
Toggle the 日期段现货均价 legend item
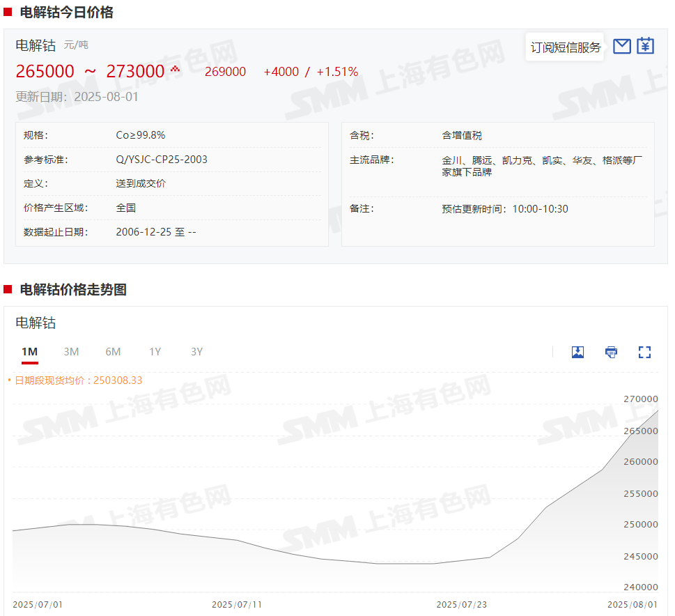[x=78, y=380]
